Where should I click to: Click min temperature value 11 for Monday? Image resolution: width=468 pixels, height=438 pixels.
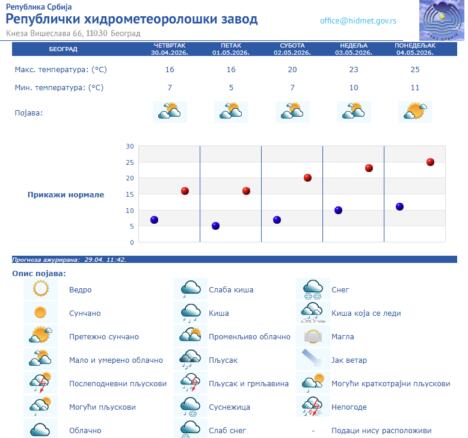415,87
